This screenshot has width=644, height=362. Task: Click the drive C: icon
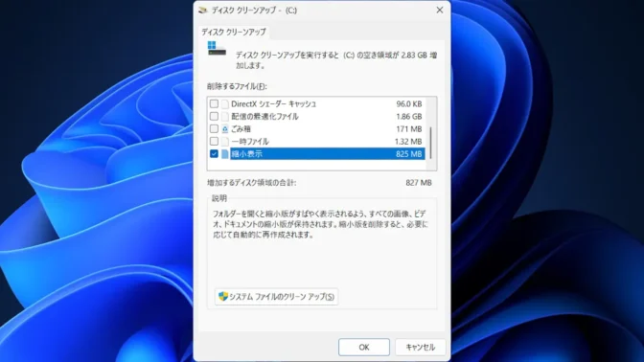click(x=217, y=49)
